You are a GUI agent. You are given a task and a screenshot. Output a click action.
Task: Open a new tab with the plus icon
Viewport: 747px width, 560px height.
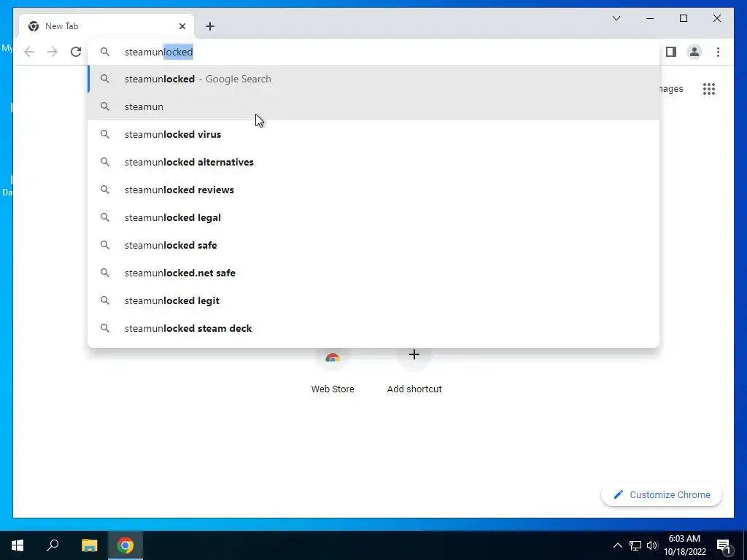[x=210, y=26]
